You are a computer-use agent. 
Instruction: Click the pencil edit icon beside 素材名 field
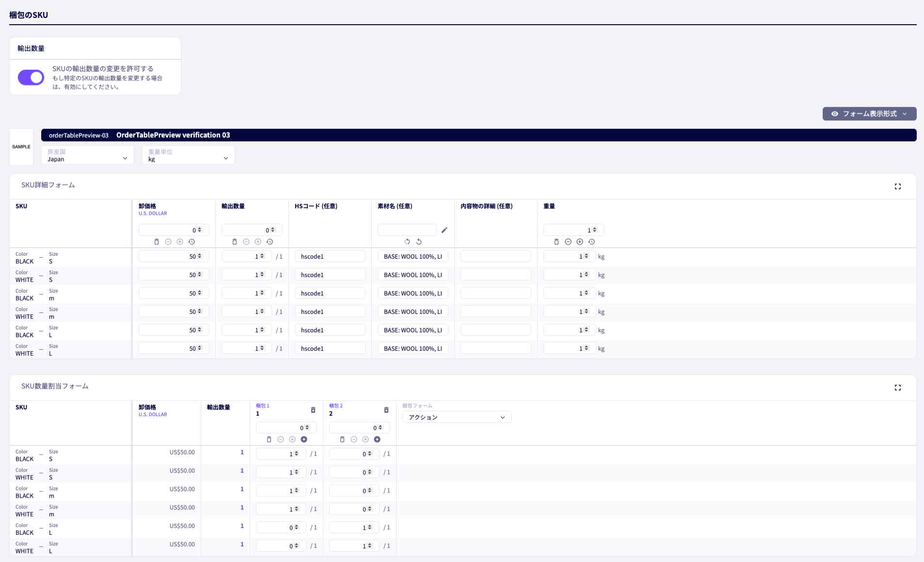[x=444, y=230]
